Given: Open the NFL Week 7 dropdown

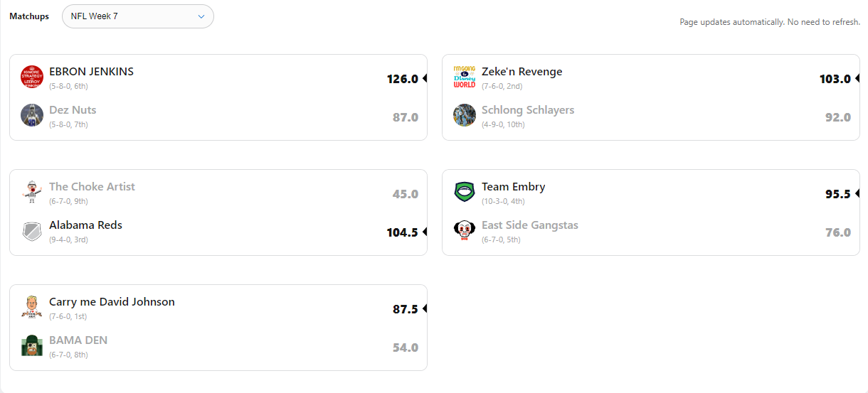Looking at the screenshot, I should coord(137,16).
